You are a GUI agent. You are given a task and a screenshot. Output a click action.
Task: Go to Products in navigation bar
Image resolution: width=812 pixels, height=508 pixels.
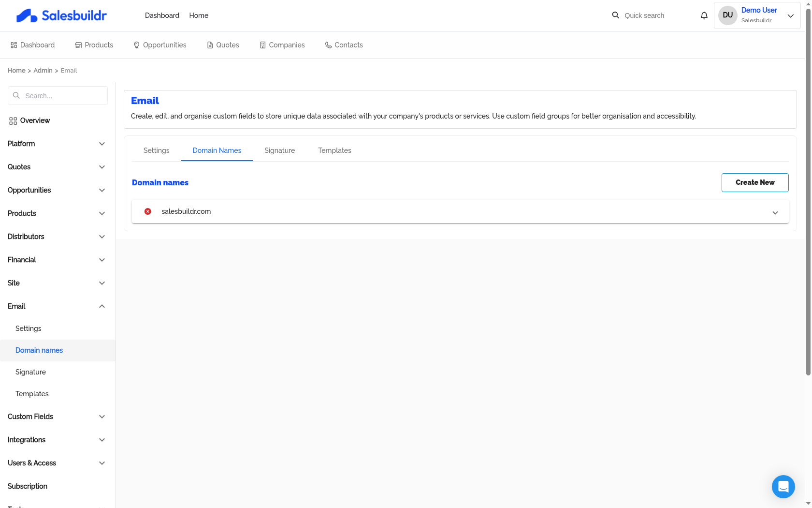(94, 45)
